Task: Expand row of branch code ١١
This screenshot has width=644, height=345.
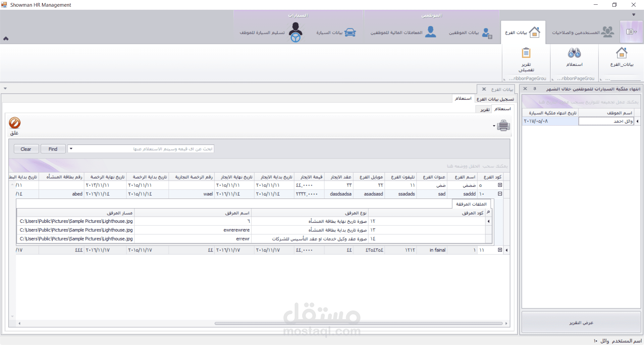Action: pos(500,250)
